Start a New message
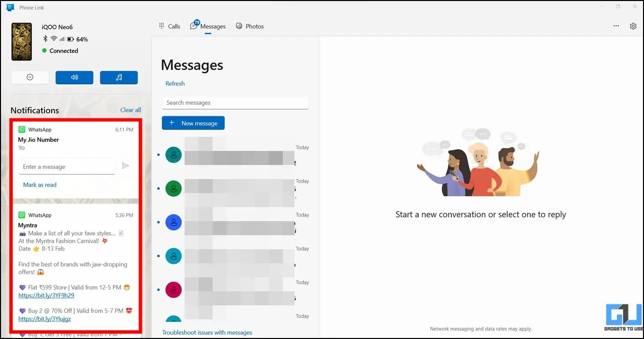 pos(193,123)
